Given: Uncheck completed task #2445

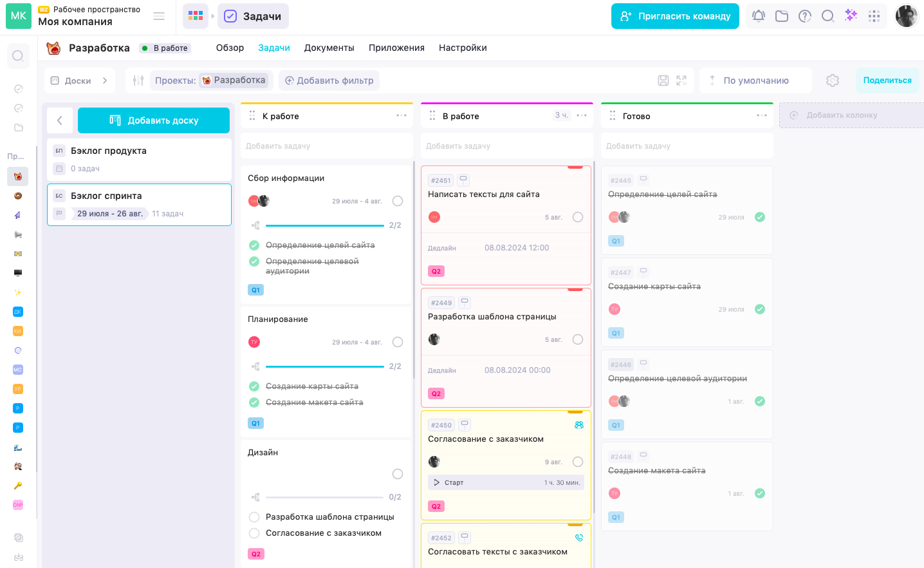Looking at the screenshot, I should point(760,217).
